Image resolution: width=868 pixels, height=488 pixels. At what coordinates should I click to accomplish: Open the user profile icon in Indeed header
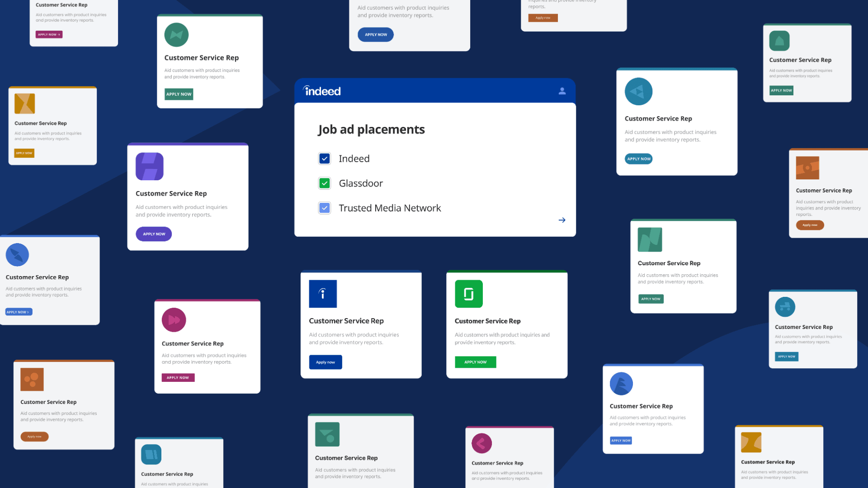tap(562, 91)
